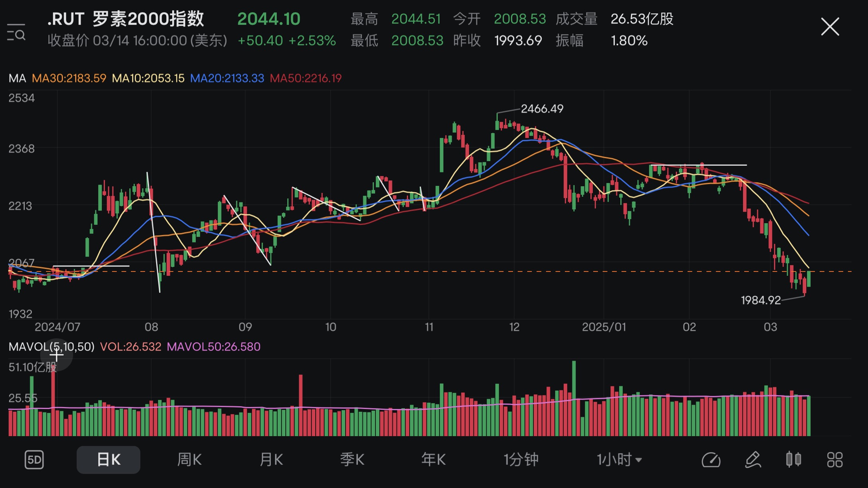Viewport: 868px width, 488px height.
Task: Click the 今开 2008.53 value
Action: tap(520, 19)
